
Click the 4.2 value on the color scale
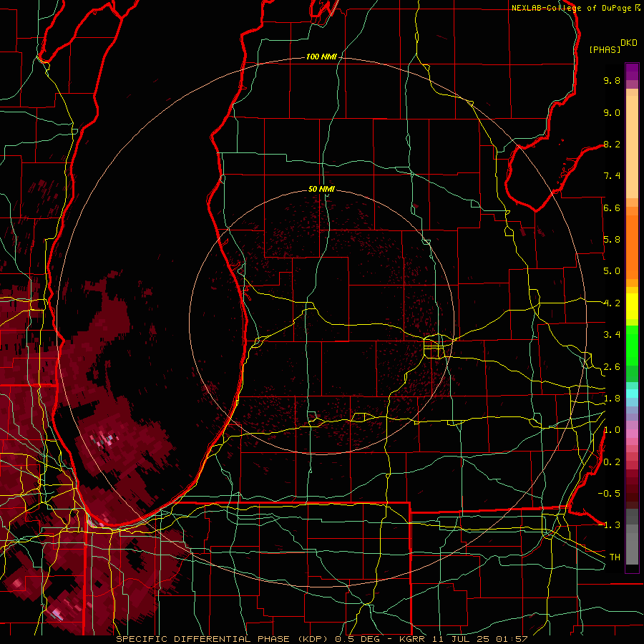point(612,303)
